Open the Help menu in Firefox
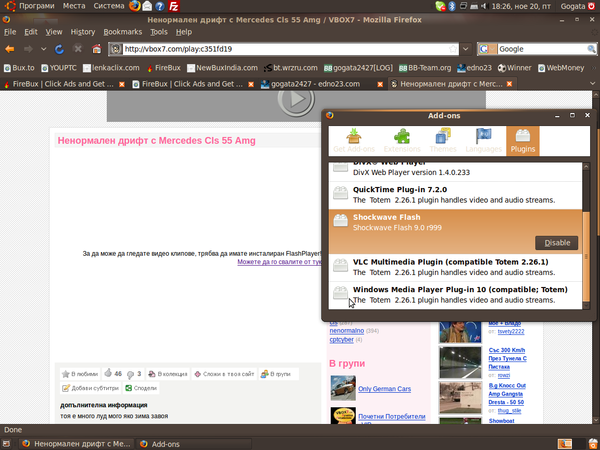Viewport: 600px width, 450px height. point(184,32)
